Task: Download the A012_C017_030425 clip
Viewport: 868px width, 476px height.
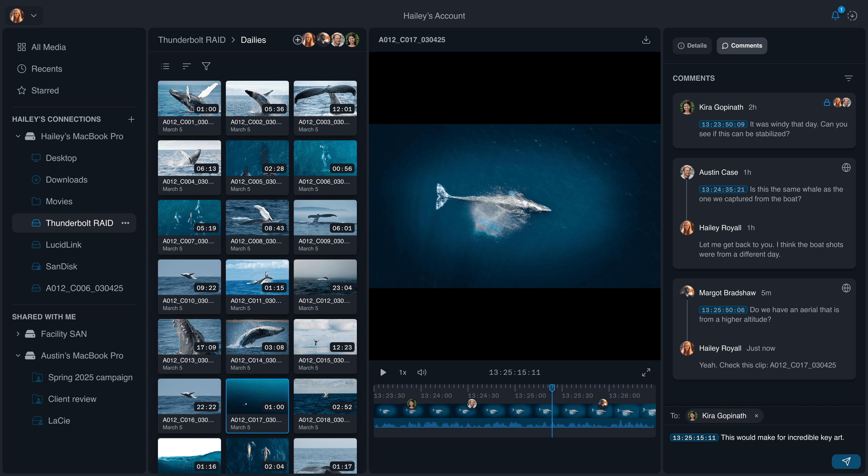Action: [x=646, y=40]
